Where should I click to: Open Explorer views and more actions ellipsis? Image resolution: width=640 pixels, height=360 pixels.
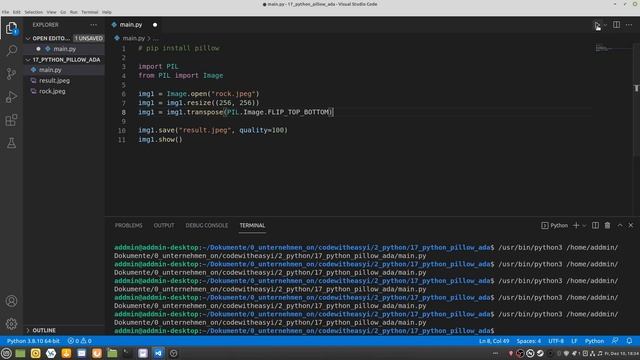pyautogui.click(x=94, y=25)
